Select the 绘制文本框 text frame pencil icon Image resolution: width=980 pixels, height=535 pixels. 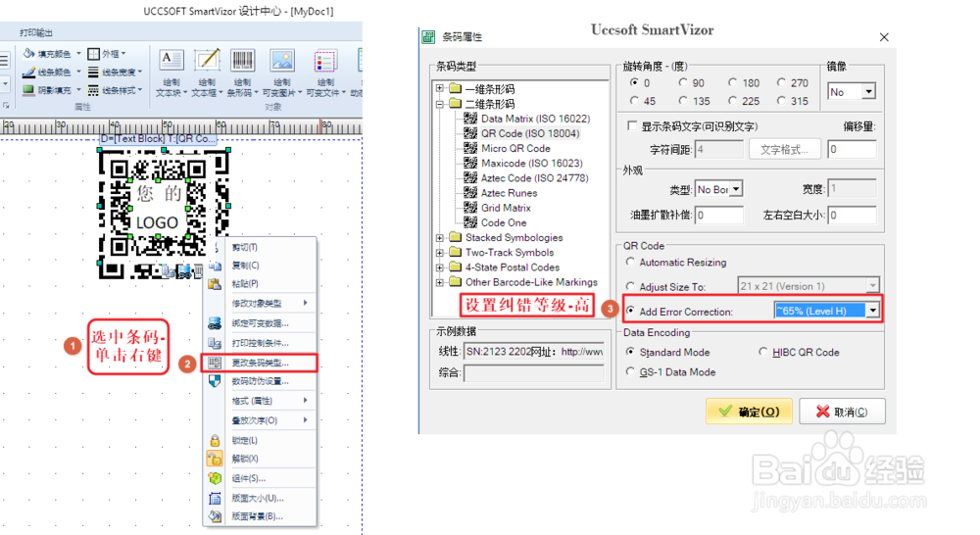click(207, 61)
